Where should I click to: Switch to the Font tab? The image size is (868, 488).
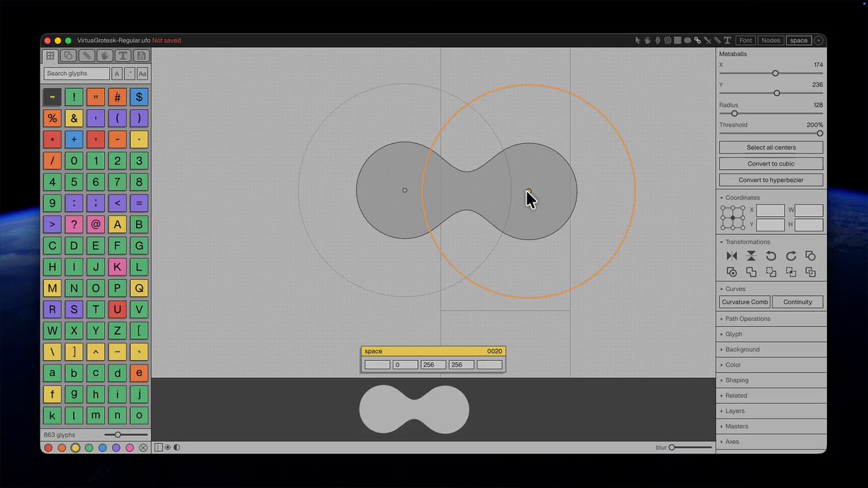pos(746,40)
